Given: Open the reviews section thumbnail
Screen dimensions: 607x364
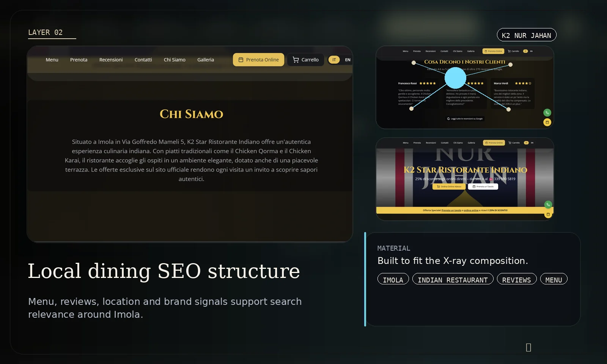Looking at the screenshot, I should point(465,87).
